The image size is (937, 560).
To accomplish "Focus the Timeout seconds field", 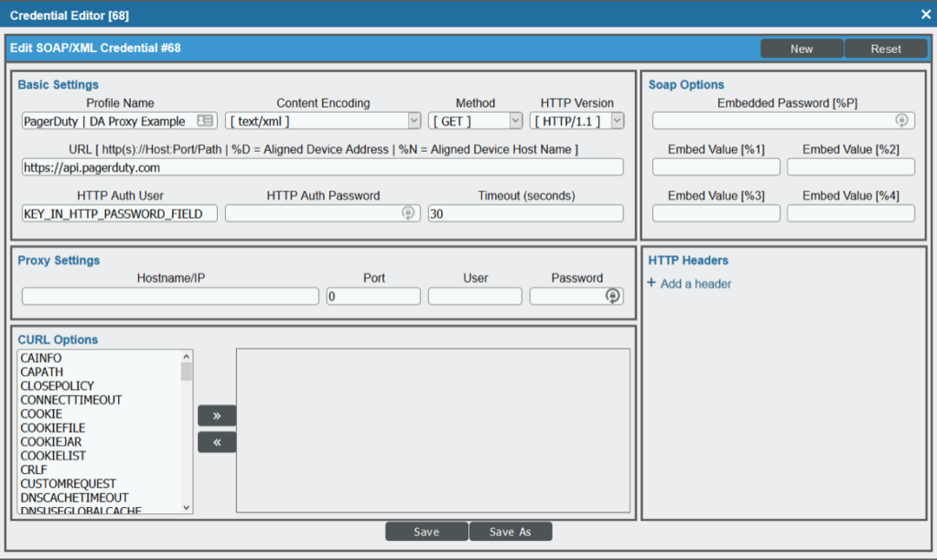I will 525,213.
